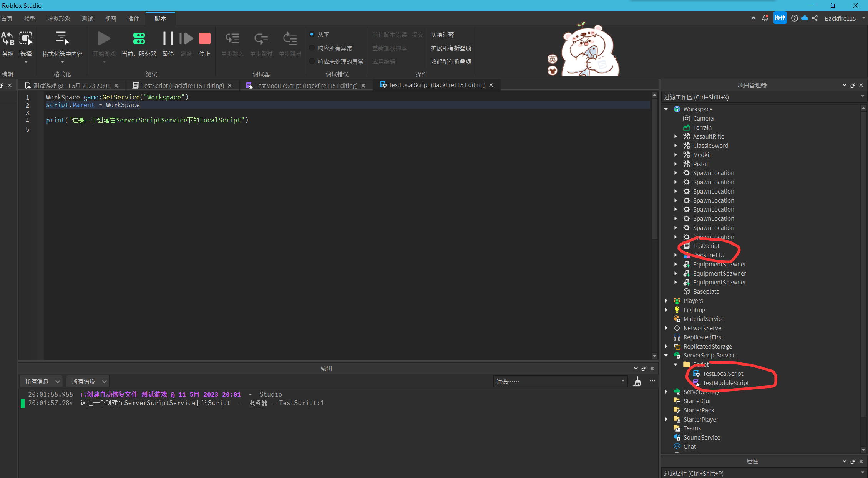Click the greyed Play (开始游戏) button
868x478 pixels.
click(x=104, y=38)
